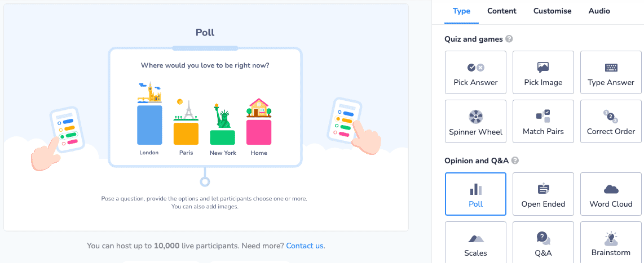Select the Q&A slide type
The height and width of the screenshot is (263, 644).
pyautogui.click(x=543, y=243)
